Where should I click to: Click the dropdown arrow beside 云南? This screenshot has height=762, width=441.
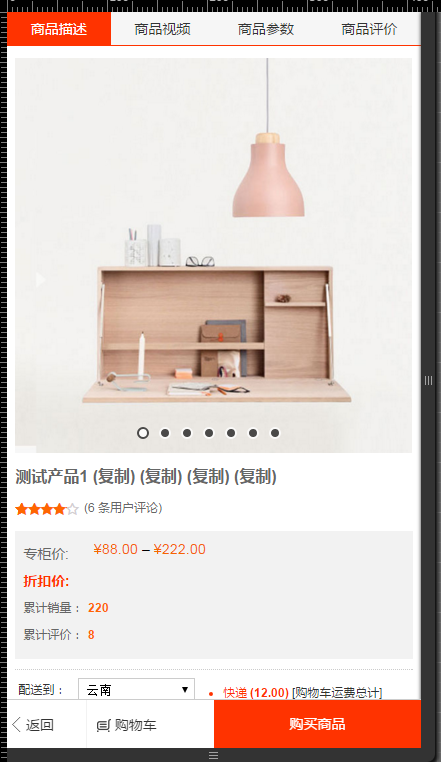(x=185, y=690)
